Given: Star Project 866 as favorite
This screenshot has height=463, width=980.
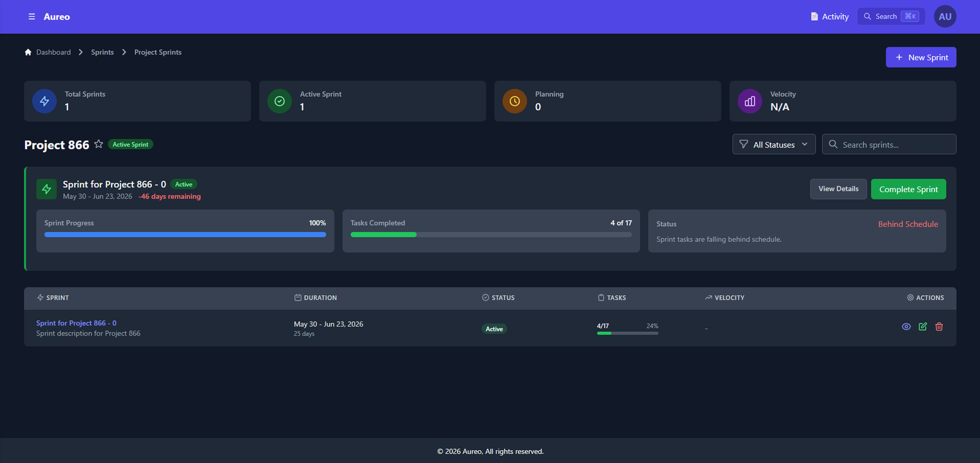Looking at the screenshot, I should click(x=99, y=144).
